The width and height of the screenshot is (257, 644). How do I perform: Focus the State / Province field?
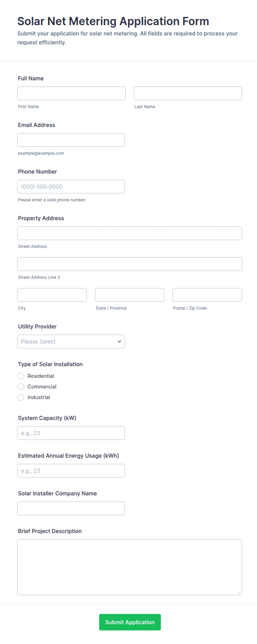130,295
